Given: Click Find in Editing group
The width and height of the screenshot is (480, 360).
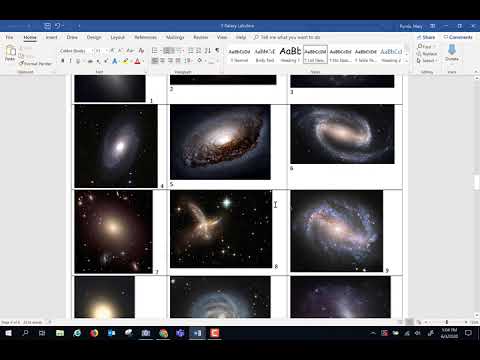Looking at the screenshot, I should pos(425,46).
